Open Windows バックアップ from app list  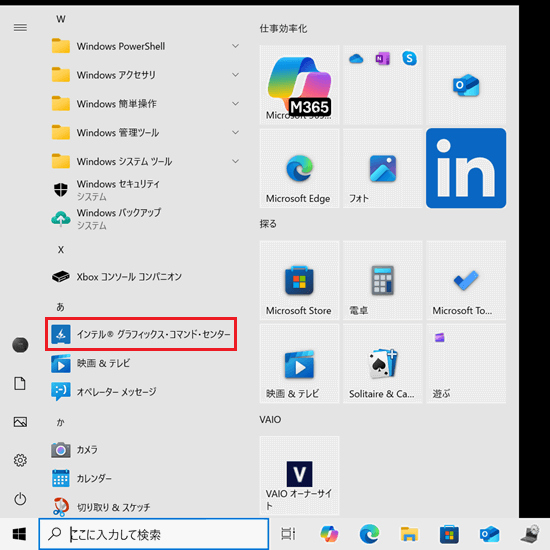pyautogui.click(x=145, y=219)
